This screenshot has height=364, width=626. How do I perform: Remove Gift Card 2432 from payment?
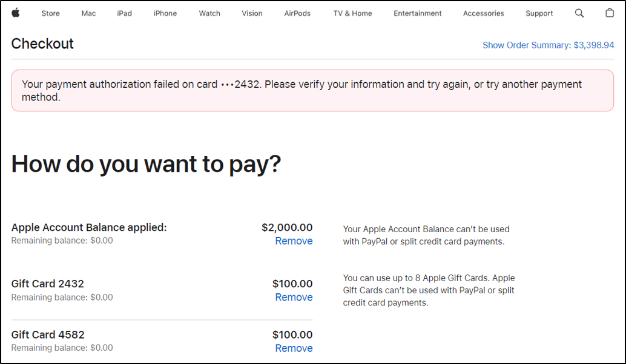pos(294,297)
